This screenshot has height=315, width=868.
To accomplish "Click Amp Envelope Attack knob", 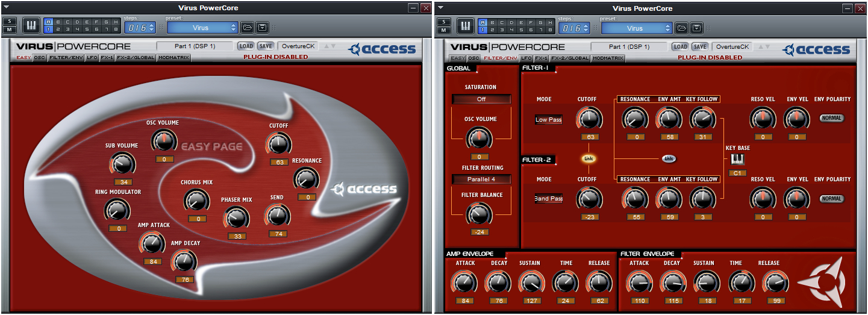I will coord(464,281).
